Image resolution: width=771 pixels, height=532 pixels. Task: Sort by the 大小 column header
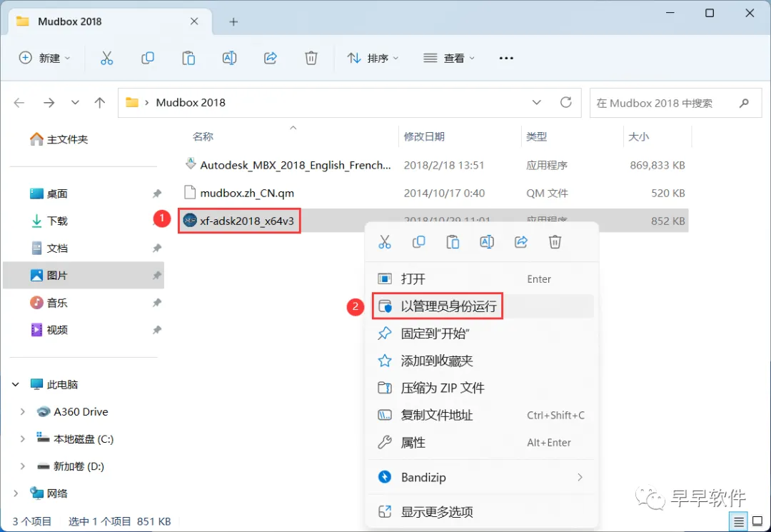point(638,136)
